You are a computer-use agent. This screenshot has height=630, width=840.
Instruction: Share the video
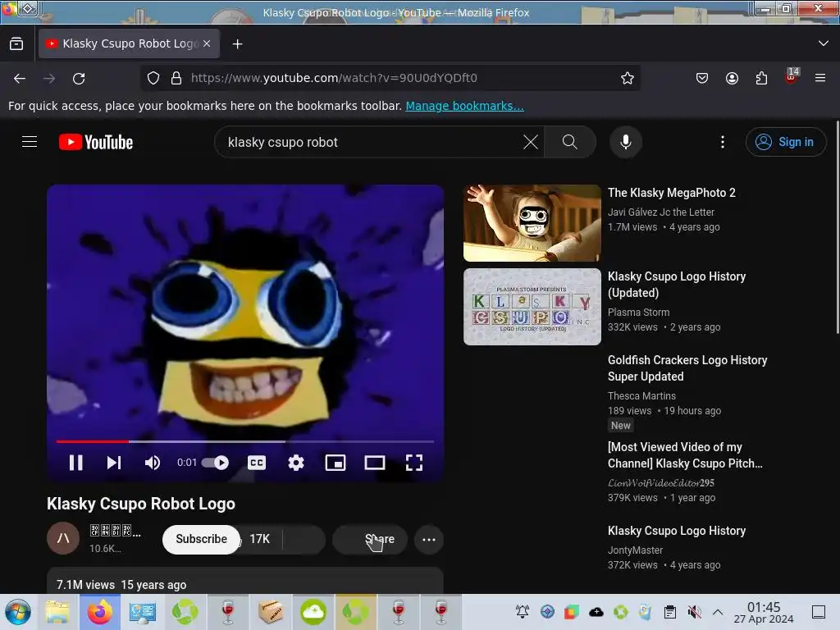pyautogui.click(x=370, y=539)
